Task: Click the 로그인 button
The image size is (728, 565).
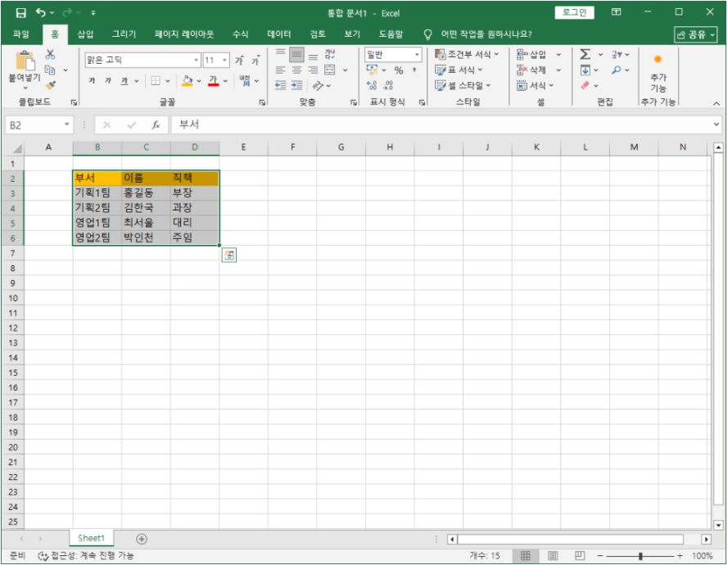Action: 574,12
